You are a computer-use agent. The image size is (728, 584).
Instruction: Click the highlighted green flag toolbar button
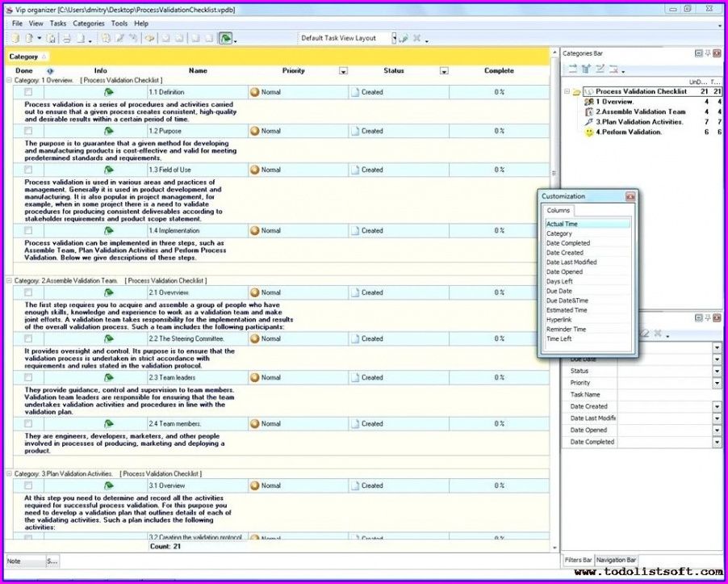pyautogui.click(x=226, y=39)
